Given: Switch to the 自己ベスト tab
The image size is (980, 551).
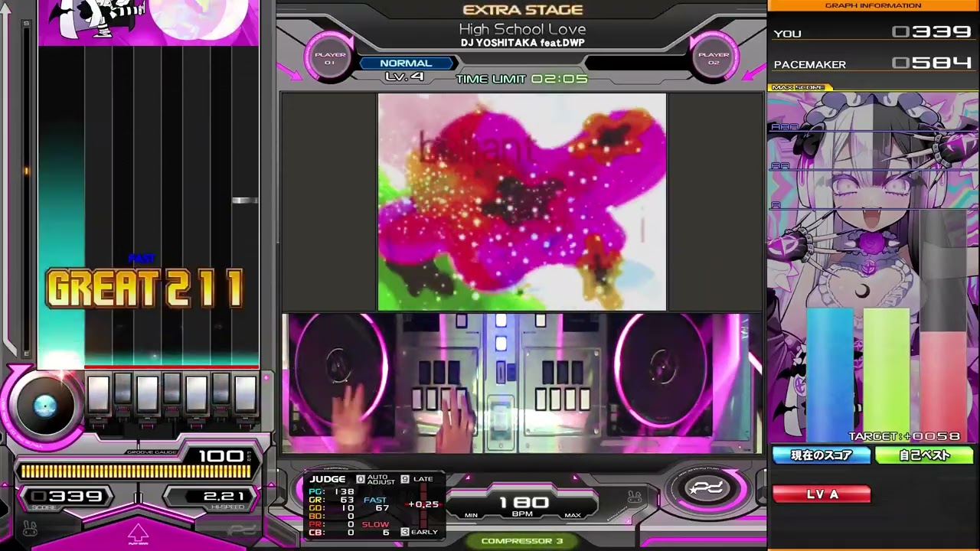Looking at the screenshot, I should tap(924, 455).
